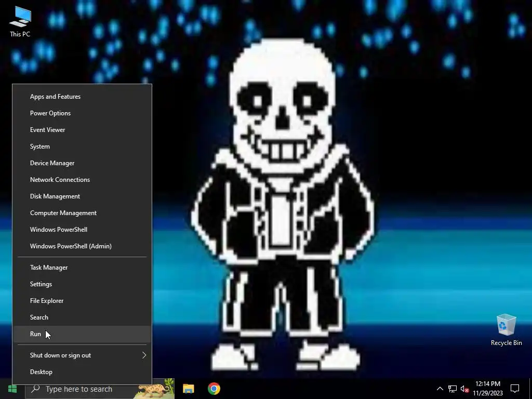Launch Disk Management

tap(82, 196)
